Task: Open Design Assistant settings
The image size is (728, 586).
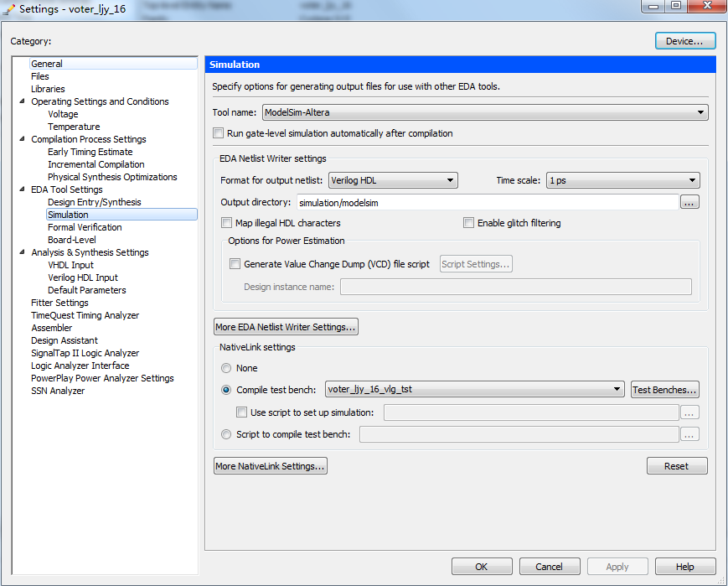Action: 65,340
